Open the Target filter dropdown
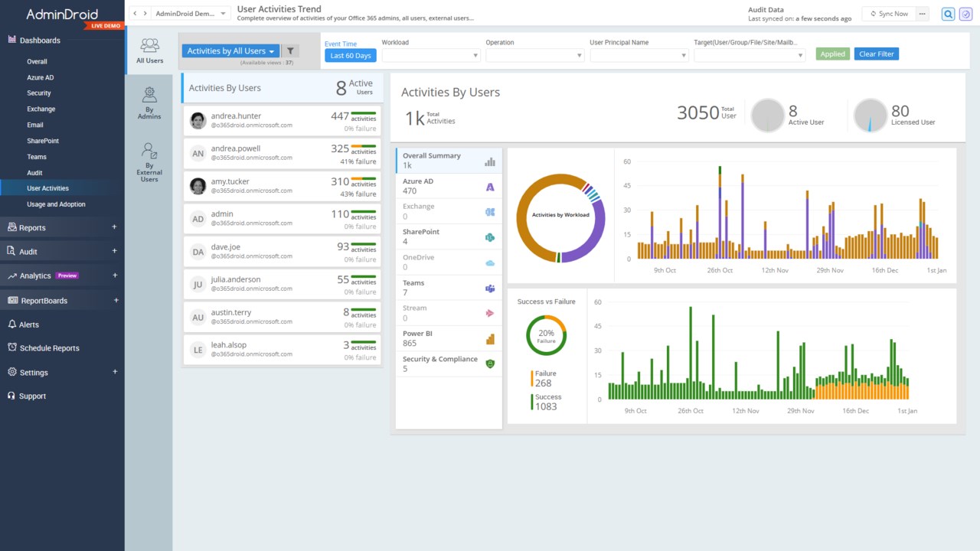Screen dimensions: 980x551 point(750,55)
